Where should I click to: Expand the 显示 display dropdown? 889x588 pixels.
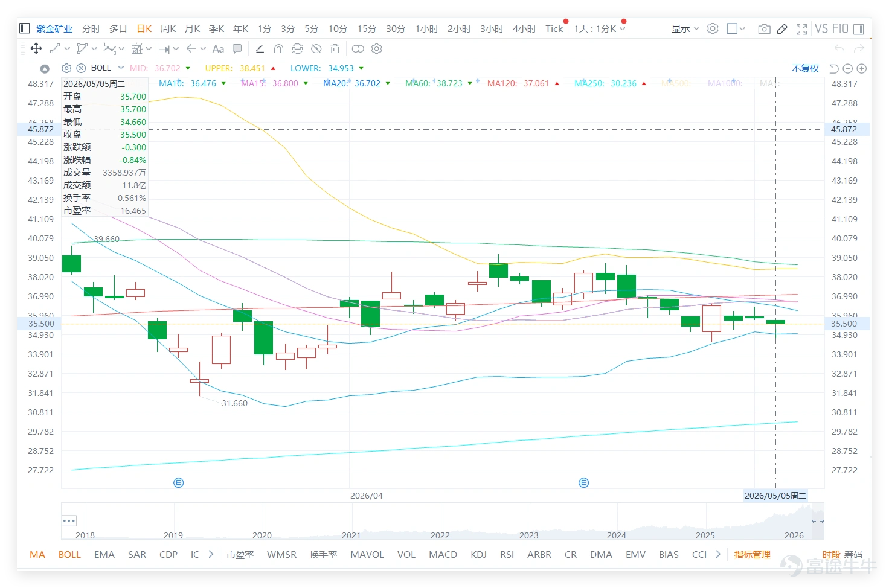point(685,28)
